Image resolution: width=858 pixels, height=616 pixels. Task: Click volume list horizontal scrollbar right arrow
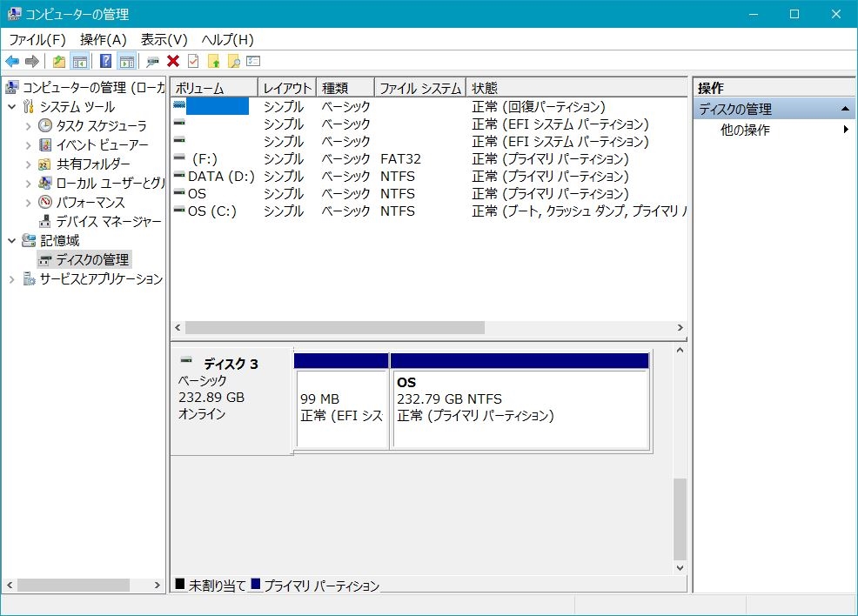click(x=680, y=328)
